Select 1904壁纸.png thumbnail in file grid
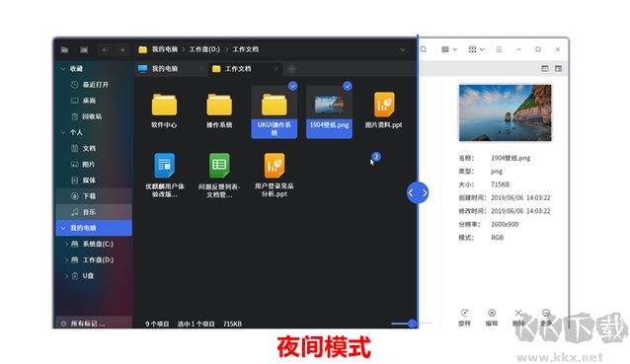Screen dimensions: 630x364 coord(329,106)
